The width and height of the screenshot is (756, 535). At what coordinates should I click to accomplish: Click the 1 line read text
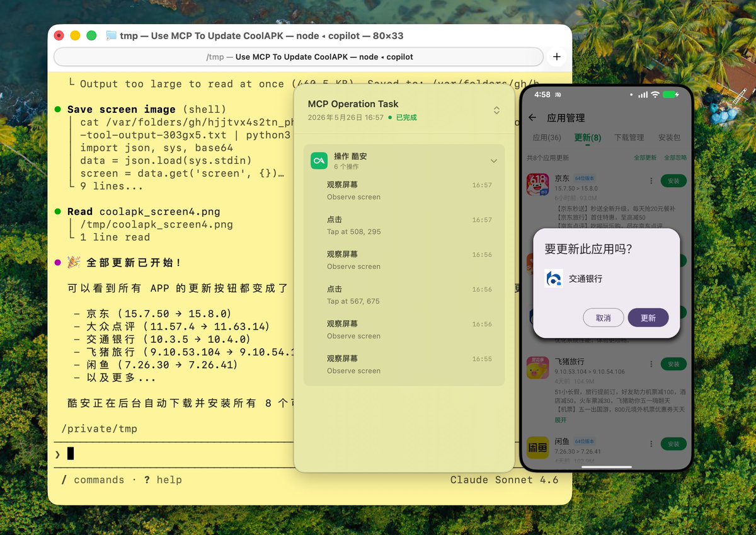coord(115,238)
